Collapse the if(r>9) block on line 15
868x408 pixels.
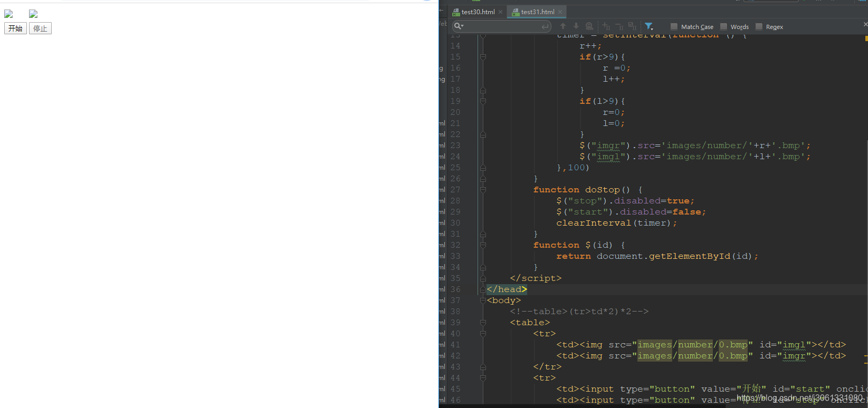[483, 57]
